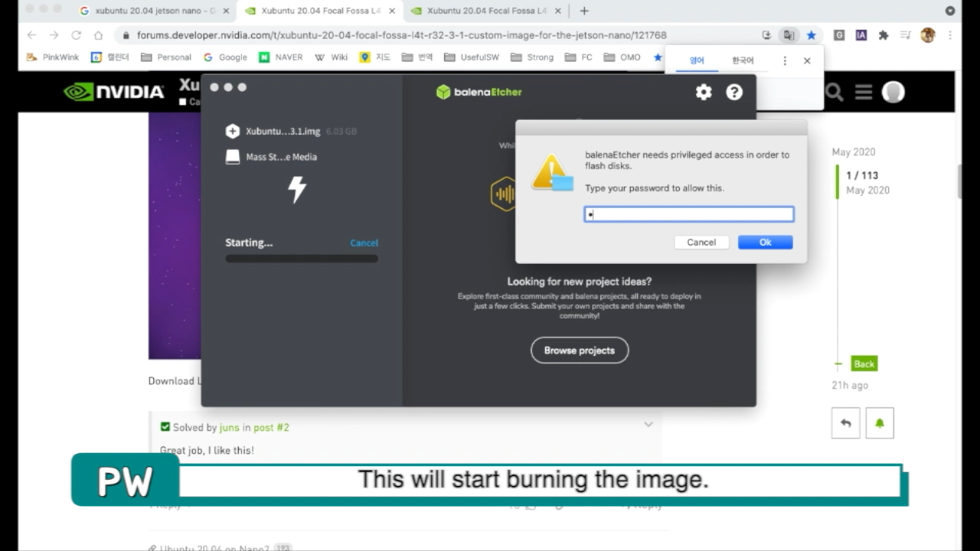This screenshot has height=551, width=980.
Task: Open the OMO bookmarks folder
Action: point(622,57)
